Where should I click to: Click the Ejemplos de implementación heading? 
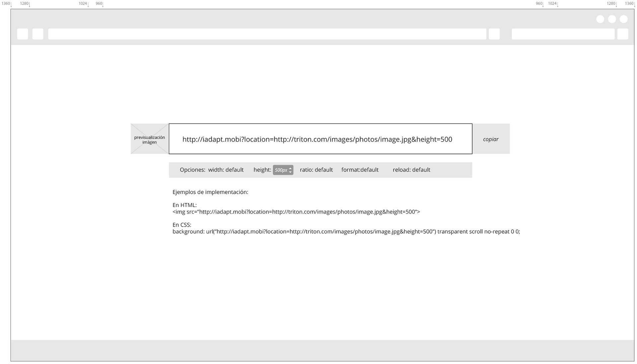click(x=210, y=192)
